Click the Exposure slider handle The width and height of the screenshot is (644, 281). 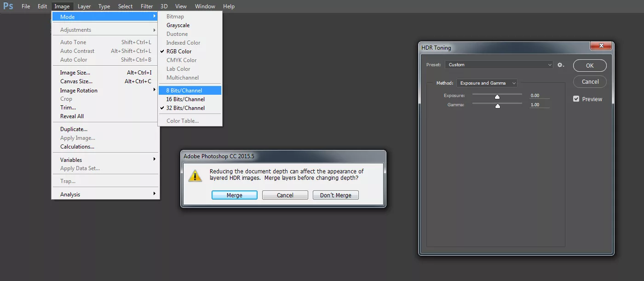pyautogui.click(x=497, y=97)
